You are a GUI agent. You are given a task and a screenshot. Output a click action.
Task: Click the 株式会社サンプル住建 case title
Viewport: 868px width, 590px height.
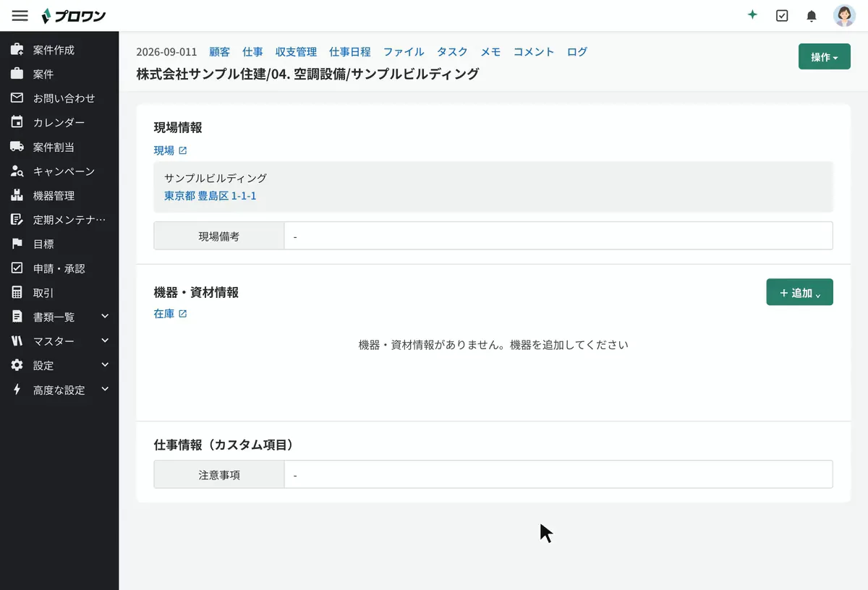click(307, 73)
